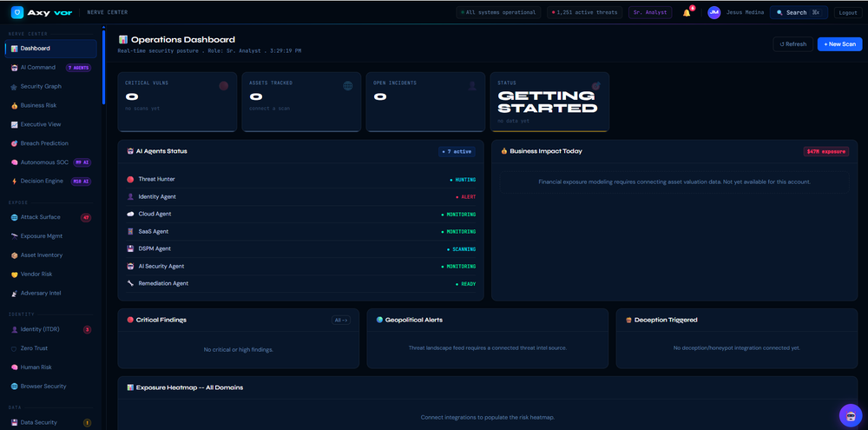Open the notifications bell icon
The width and height of the screenshot is (868, 430).
pos(687,13)
